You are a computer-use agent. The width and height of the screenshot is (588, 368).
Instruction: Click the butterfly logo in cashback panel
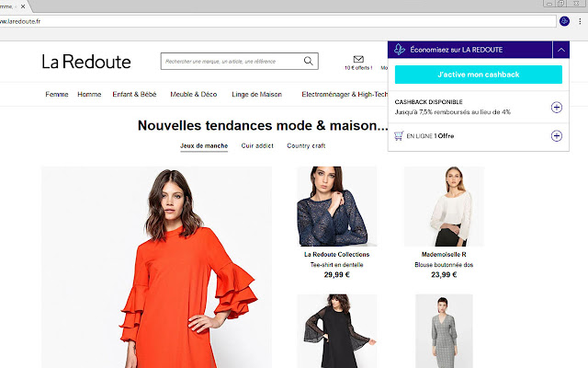(400, 50)
